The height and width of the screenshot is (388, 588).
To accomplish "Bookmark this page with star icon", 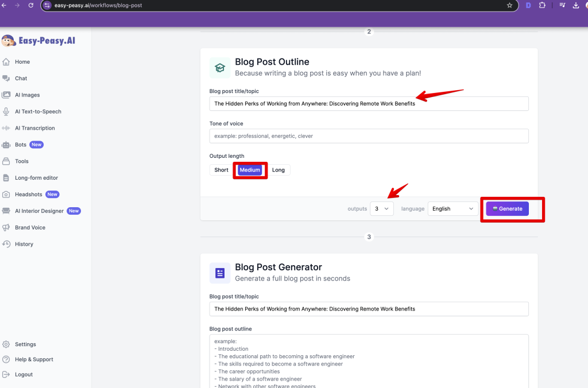I will pos(509,5).
